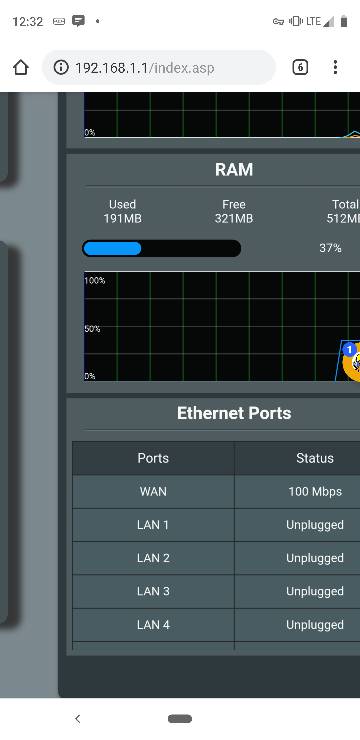
Task: Click the Ethernet Ports heading
Action: click(234, 413)
